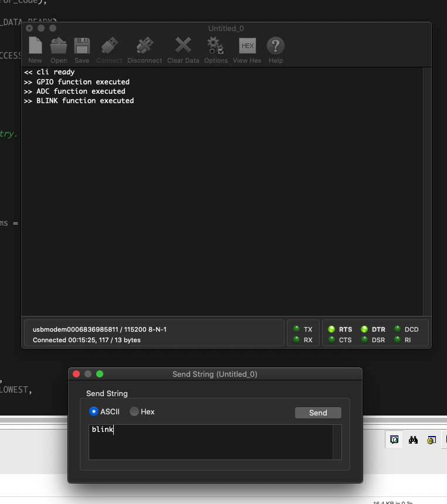This screenshot has height=504, width=447.
Task: Toggle the RTS signal indicator
Action: [331, 329]
